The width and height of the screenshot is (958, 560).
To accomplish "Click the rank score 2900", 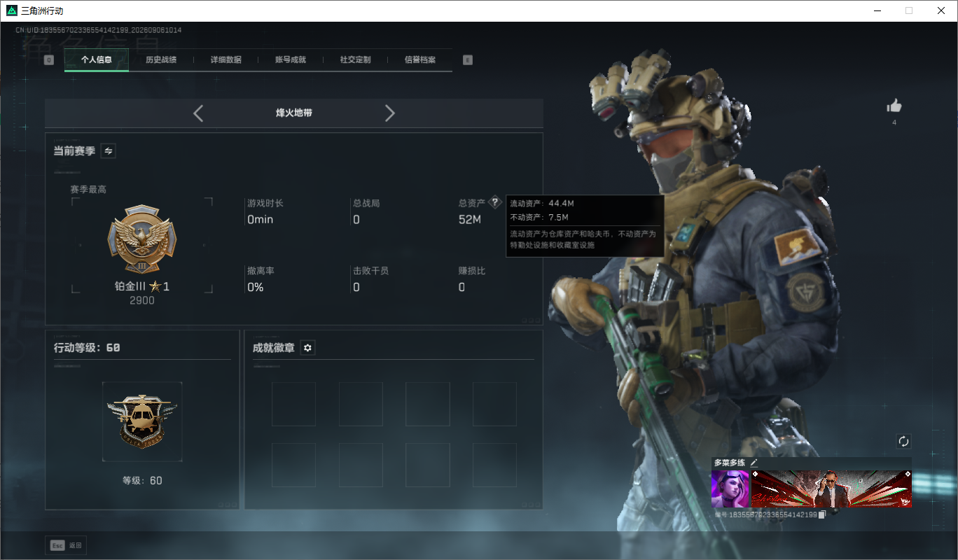I will coord(142,300).
